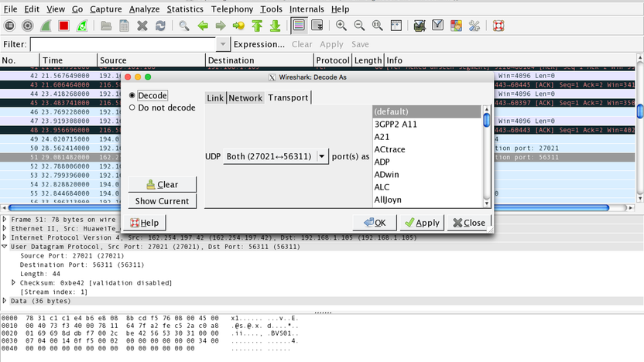This screenshot has width=644, height=362.
Task: Click Close in the Decode As dialog
Action: pyautogui.click(x=468, y=223)
